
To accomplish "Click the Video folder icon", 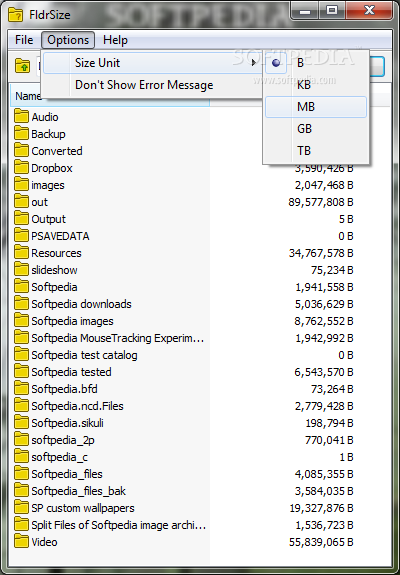I will (21, 542).
